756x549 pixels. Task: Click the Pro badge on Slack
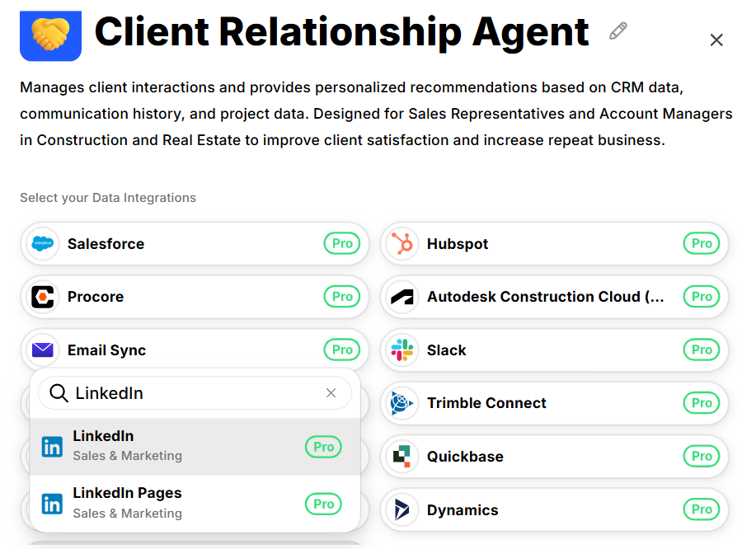point(702,350)
